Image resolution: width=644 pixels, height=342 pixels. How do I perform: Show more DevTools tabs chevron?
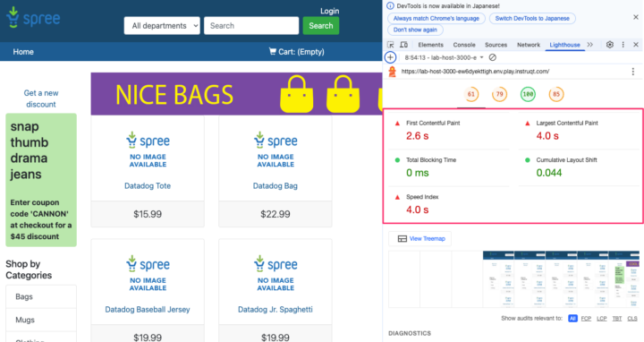(590, 45)
